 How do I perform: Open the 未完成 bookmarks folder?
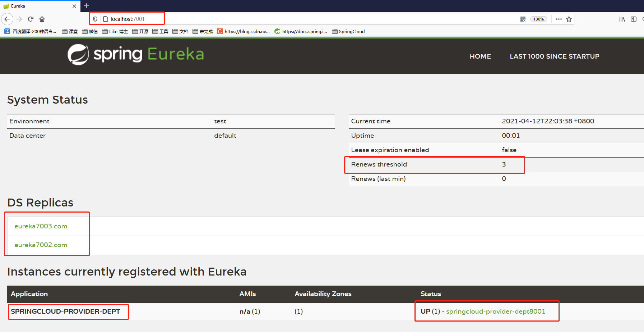(203, 32)
